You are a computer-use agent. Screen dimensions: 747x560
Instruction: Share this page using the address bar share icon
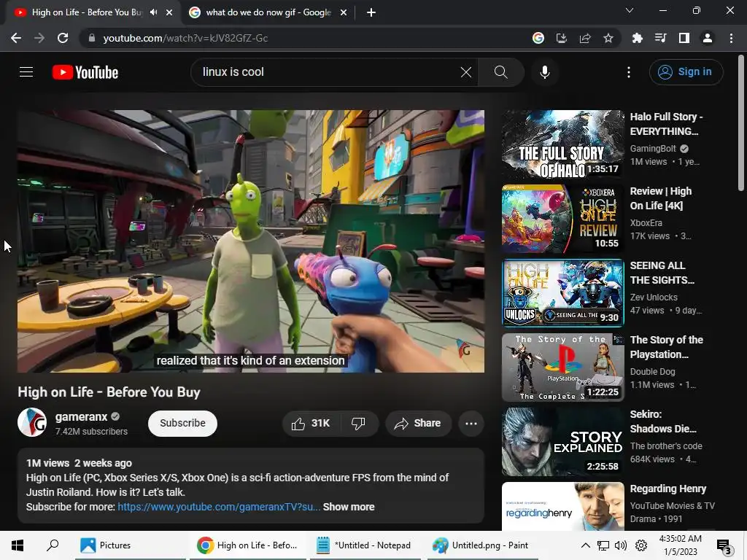coord(585,38)
